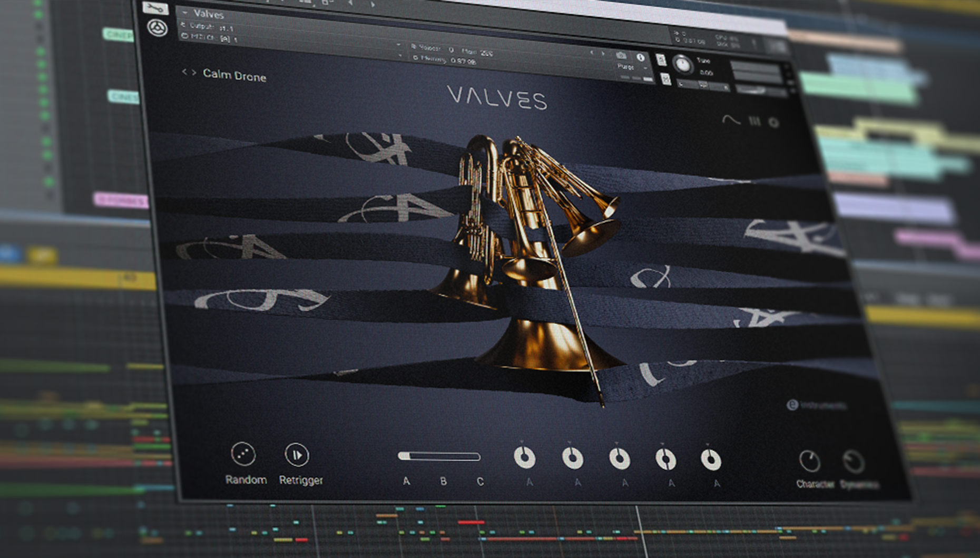Viewport: 980px width, 558px height.
Task: Click the circular instrument logo icon below the wrench
Action: click(x=157, y=28)
